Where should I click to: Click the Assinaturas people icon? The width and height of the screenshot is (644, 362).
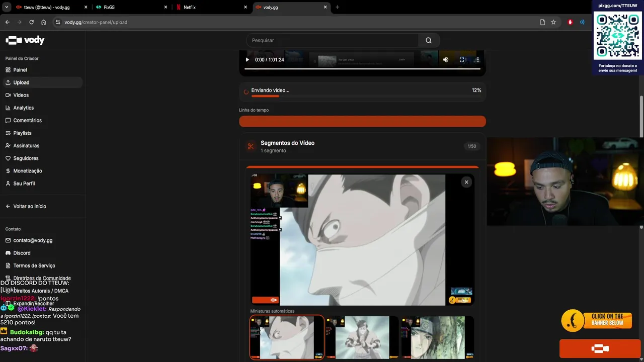coord(8,145)
